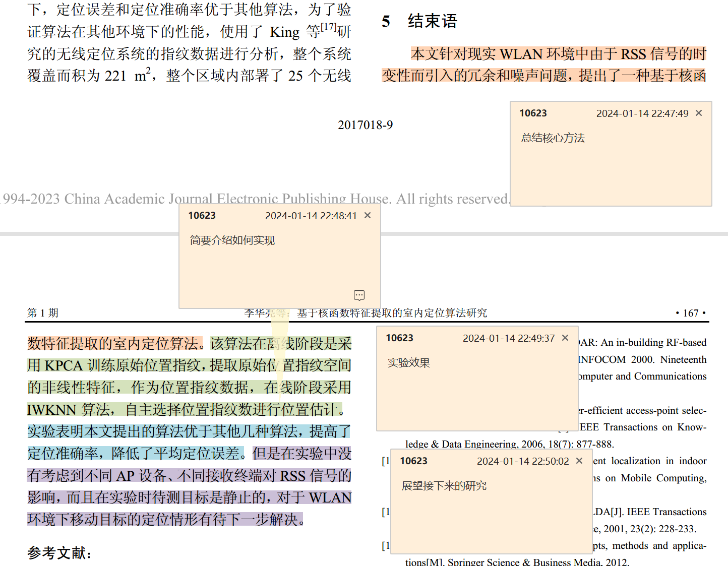Click the green highlighted line starting with IWKNN 算法

tap(186, 410)
